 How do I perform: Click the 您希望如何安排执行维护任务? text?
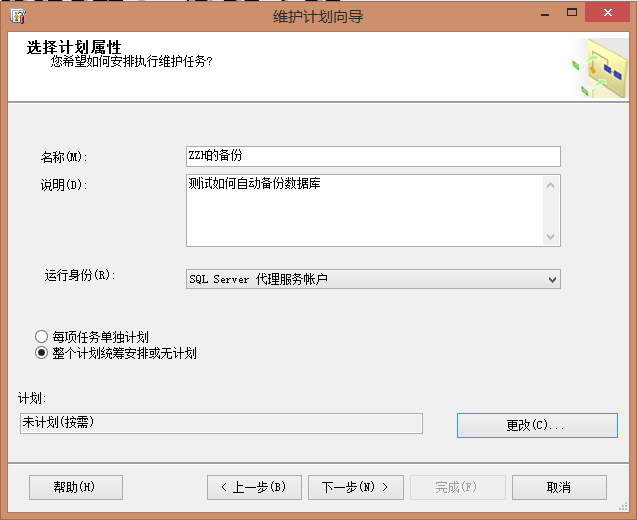point(131,62)
